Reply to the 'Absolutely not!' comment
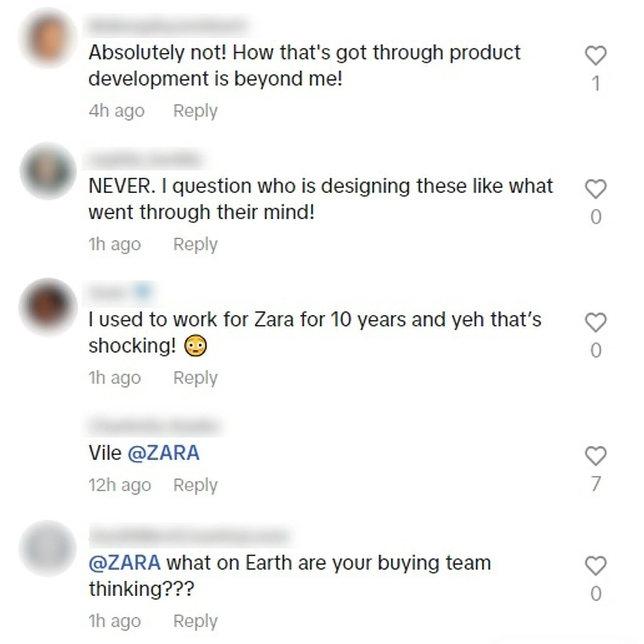Image resolution: width=644 pixels, height=644 pixels. 195,110
